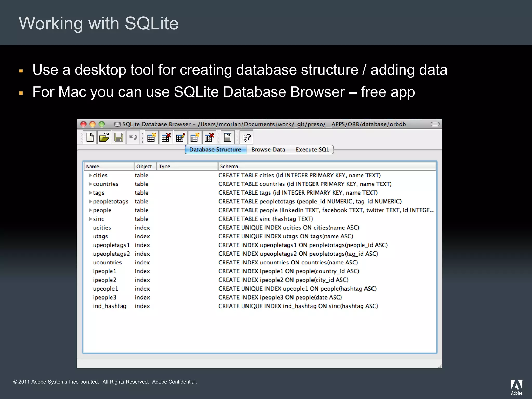Minimize the SQLite Database Browser window
Screen dimensions: 532x399
point(92,124)
